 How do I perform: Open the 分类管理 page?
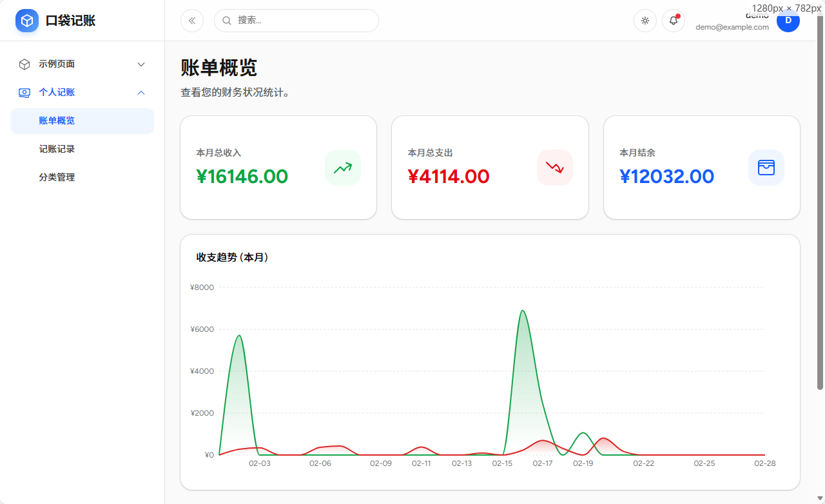[57, 177]
